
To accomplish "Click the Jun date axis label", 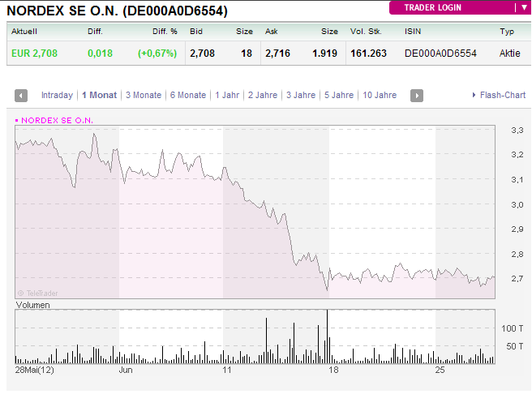I will click(126, 370).
